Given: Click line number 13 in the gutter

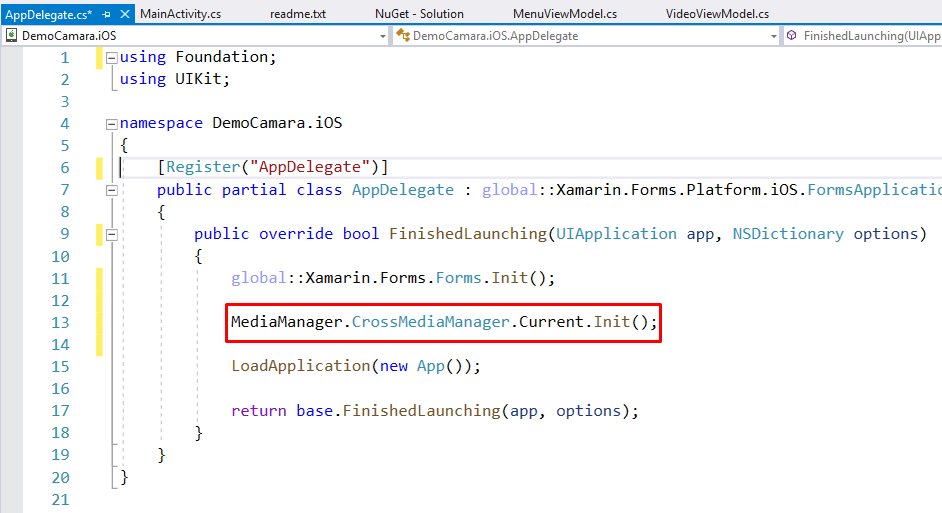Looking at the screenshot, I should coord(60,323).
